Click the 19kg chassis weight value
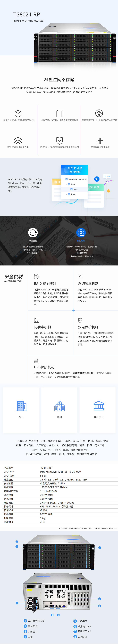 (x=43, y=518)
